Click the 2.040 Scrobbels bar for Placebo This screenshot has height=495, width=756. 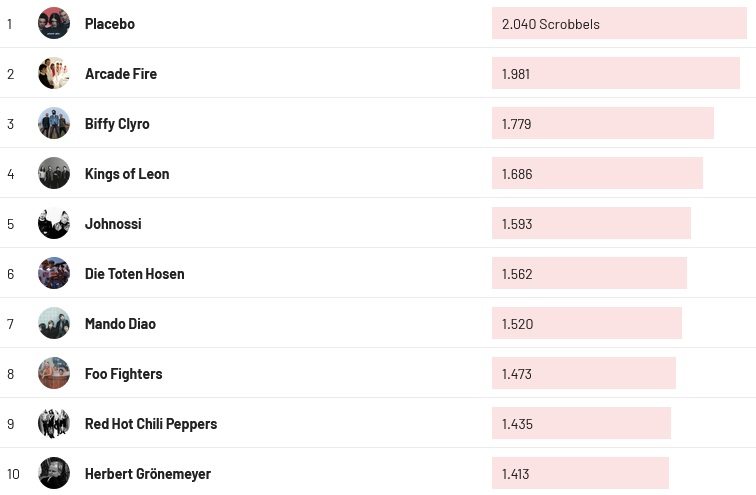[x=619, y=23]
